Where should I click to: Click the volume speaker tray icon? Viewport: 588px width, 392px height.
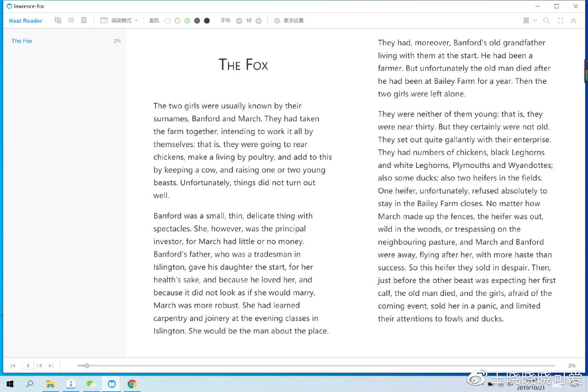point(510,384)
